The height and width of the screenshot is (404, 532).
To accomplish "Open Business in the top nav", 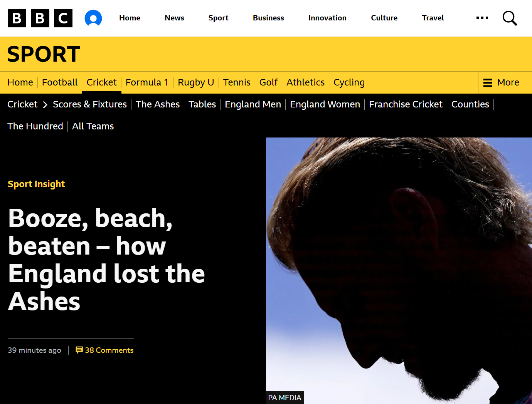I will pos(268,18).
